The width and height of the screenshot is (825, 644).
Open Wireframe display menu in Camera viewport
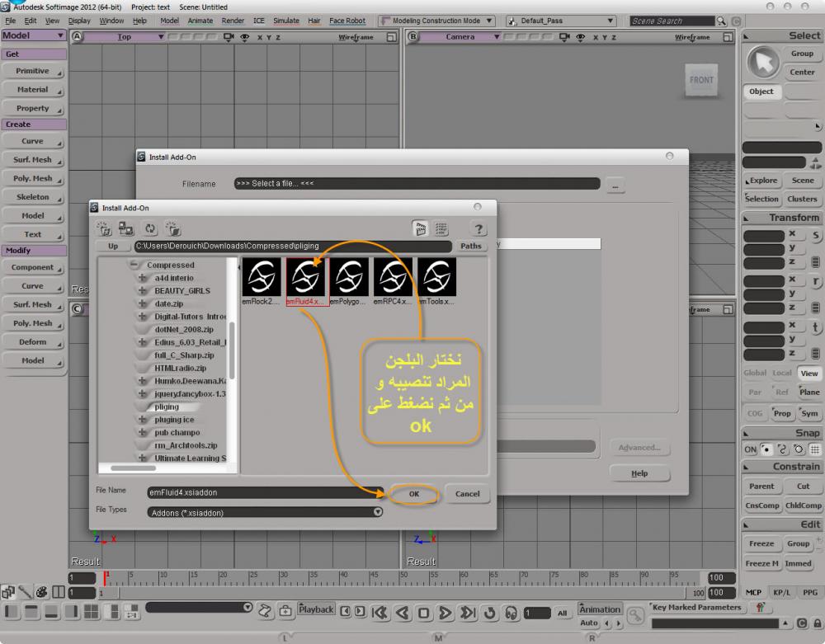click(x=692, y=37)
